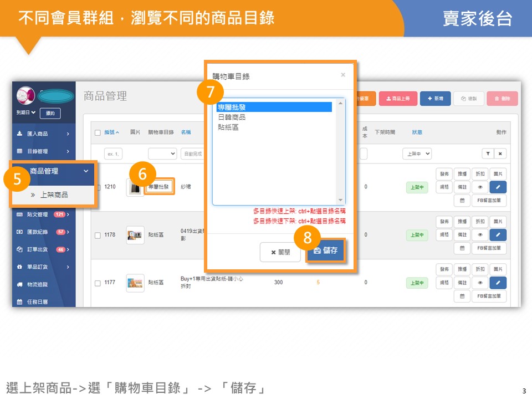Select the checkbox for product 1177
This screenshot has width=532, height=399.
(x=98, y=283)
